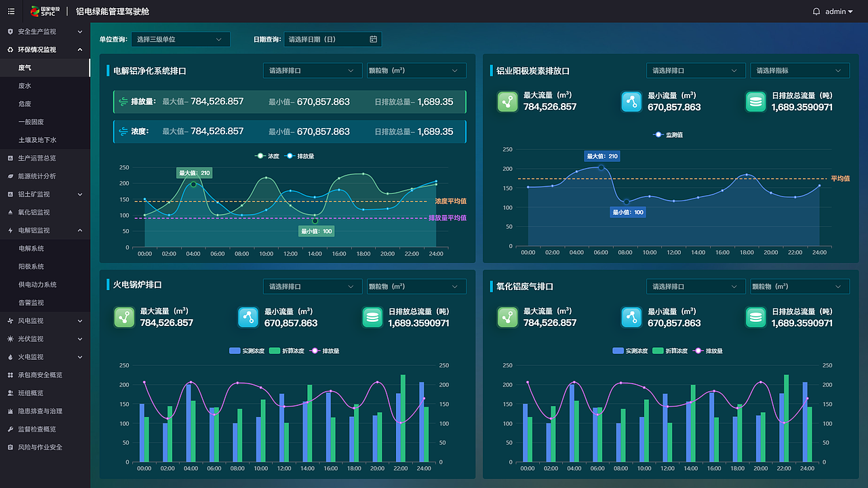Open 颗粒物 dropdown in 电解铝净化系统排口
Viewport: 868px width, 488px height.
(x=416, y=70)
